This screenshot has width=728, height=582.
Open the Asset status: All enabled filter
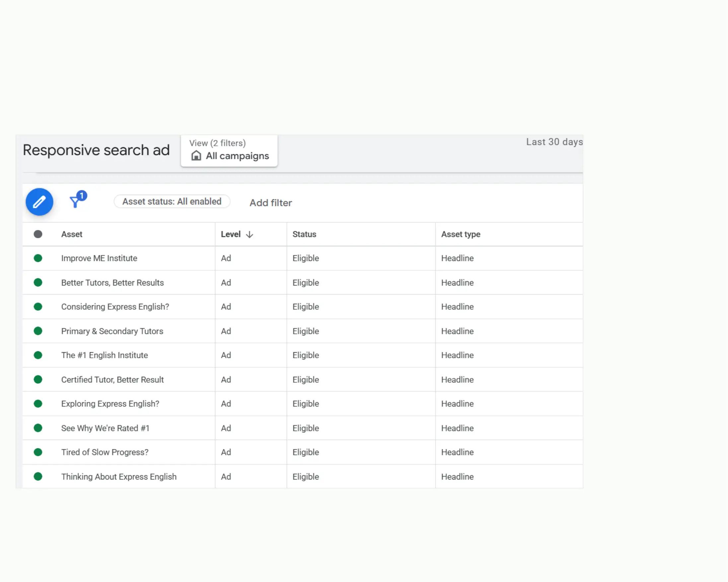point(172,201)
